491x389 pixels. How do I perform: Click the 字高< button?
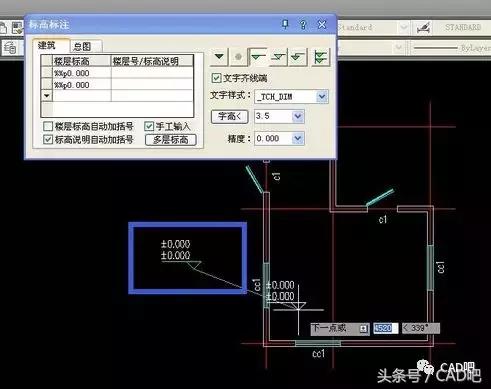[230, 116]
